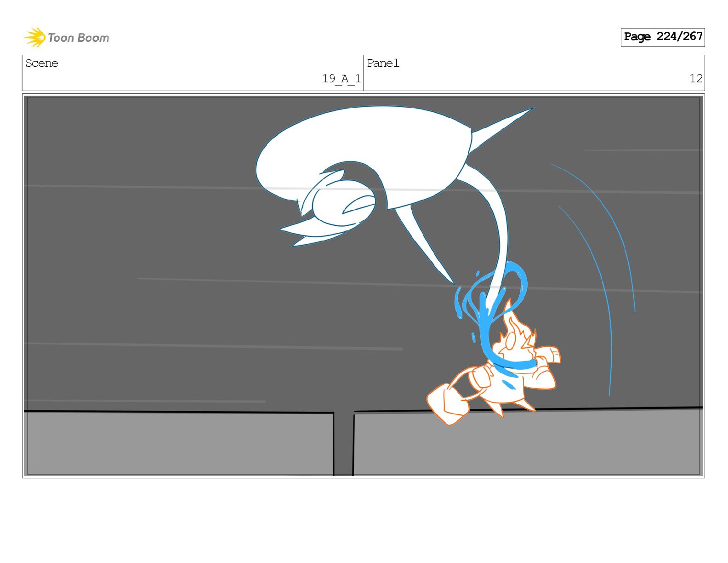Viewport: 728px width, 563px height.
Task: Select the panel number 12
Action: pyautogui.click(x=696, y=79)
